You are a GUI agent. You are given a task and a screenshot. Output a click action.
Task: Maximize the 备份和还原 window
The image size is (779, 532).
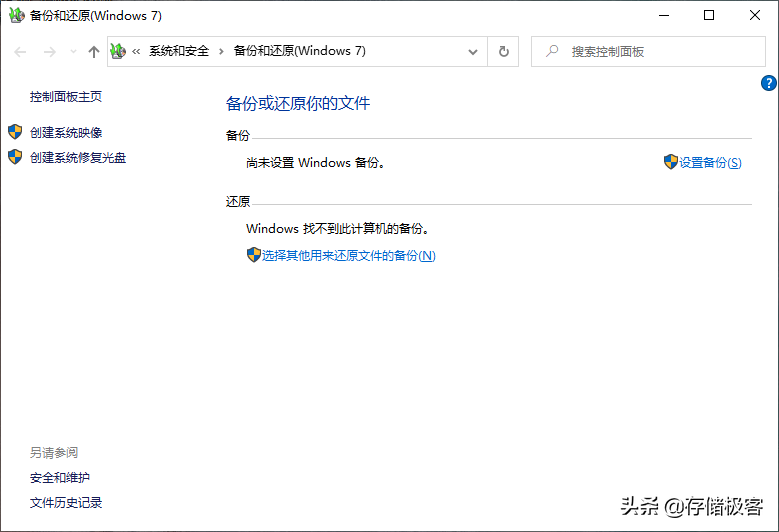pyautogui.click(x=709, y=15)
